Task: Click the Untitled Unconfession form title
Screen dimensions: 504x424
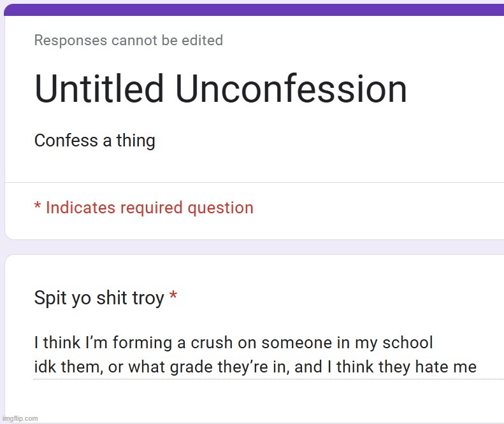Action: coord(220,88)
